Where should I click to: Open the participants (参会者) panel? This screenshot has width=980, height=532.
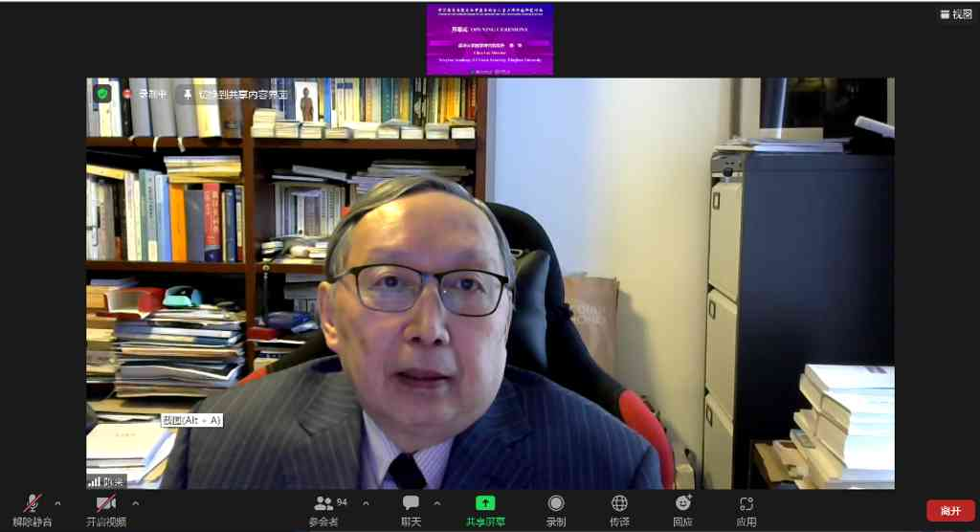point(323,504)
